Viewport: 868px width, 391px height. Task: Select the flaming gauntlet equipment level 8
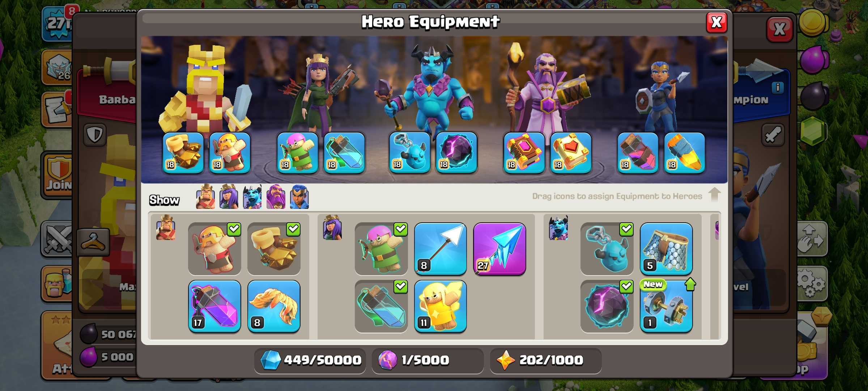coord(274,306)
